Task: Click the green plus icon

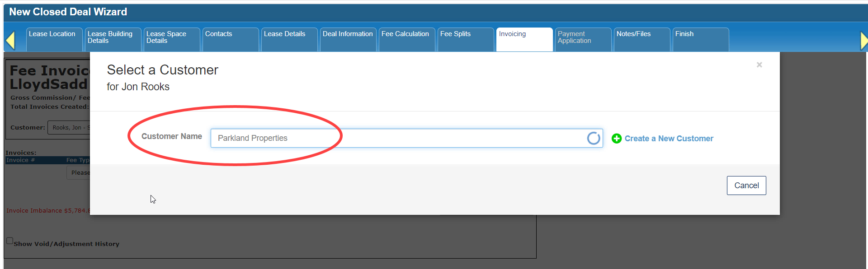Action: (616, 139)
